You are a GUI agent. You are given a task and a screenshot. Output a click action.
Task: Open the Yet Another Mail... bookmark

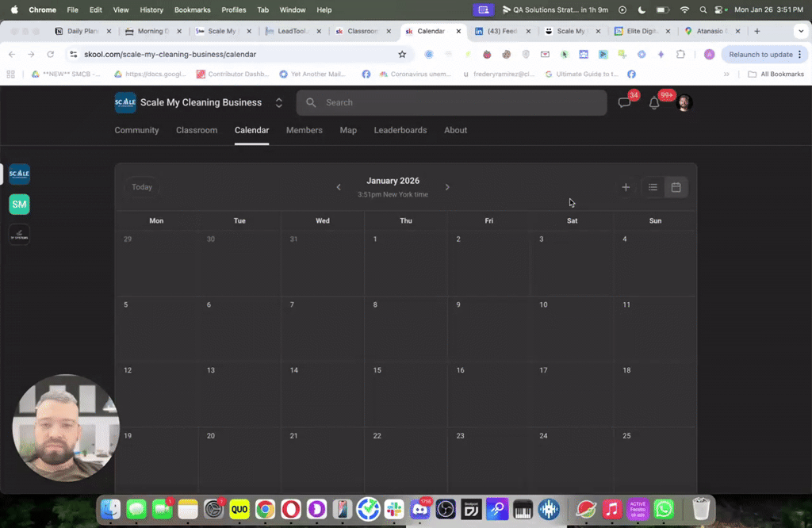click(x=312, y=74)
